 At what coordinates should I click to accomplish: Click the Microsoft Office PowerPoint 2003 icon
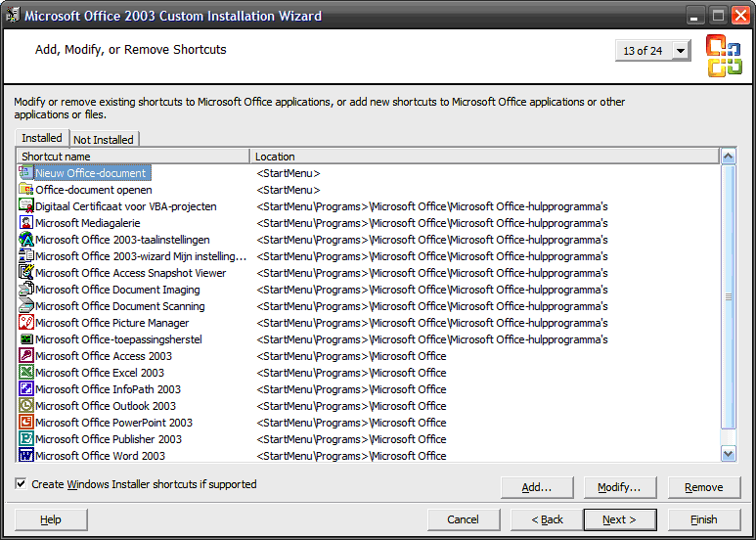point(26,423)
